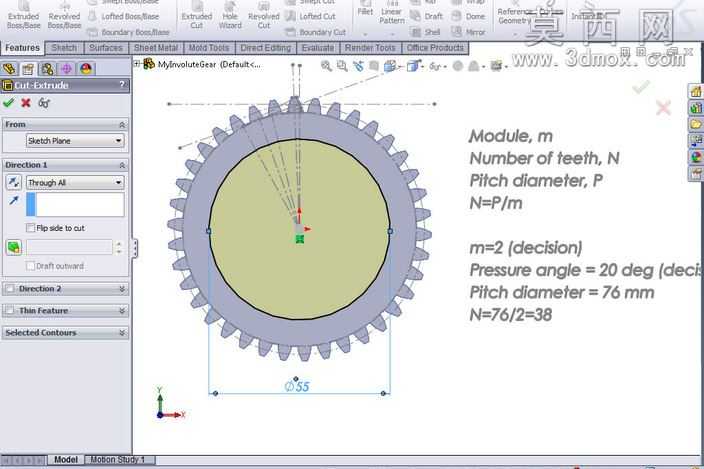The image size is (704, 469).
Task: Expand the Selected Contours section
Action: click(x=122, y=333)
